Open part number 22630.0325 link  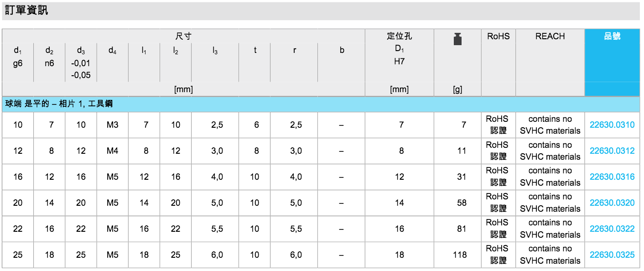pos(612,255)
